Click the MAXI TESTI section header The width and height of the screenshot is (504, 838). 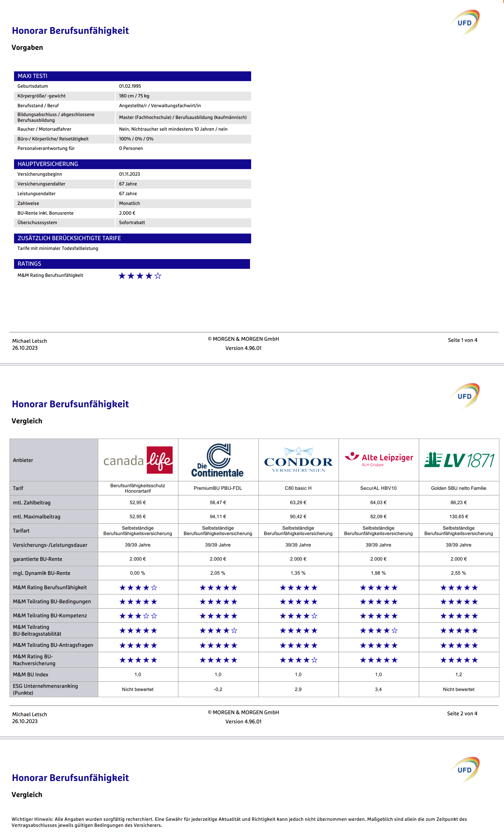(133, 76)
